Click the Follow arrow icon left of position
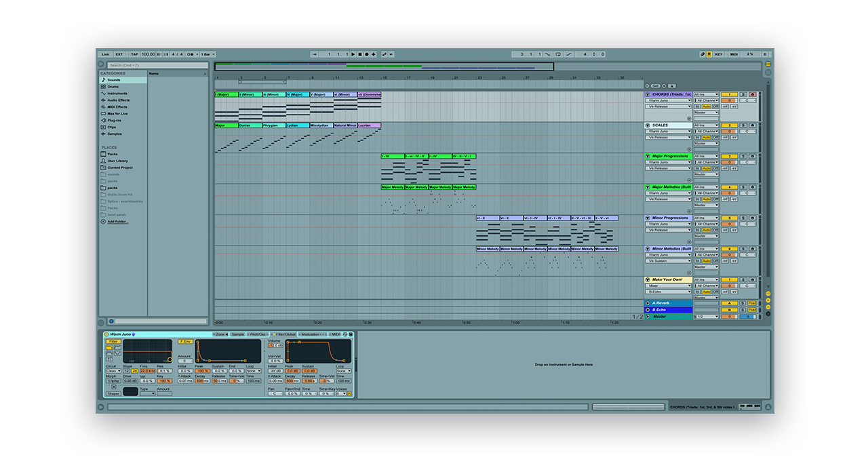Screen dimensions: 868x470 click(314, 54)
